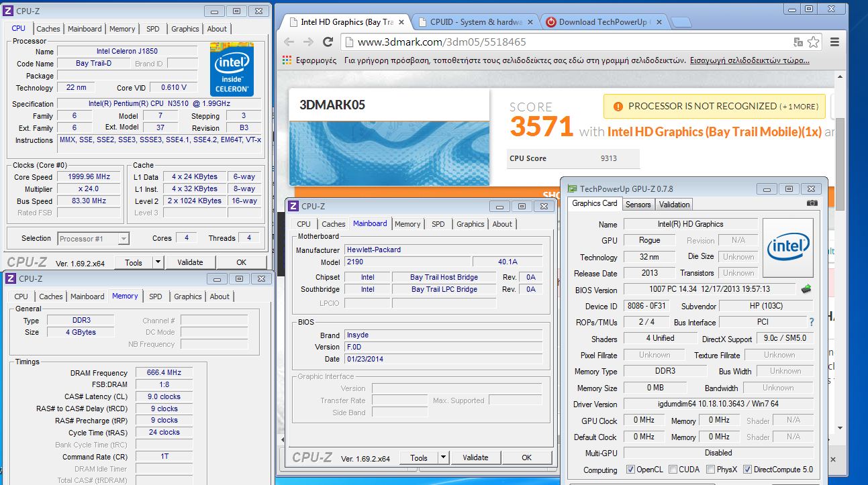
Task: Toggle the OpenCL checkbox
Action: point(630,470)
